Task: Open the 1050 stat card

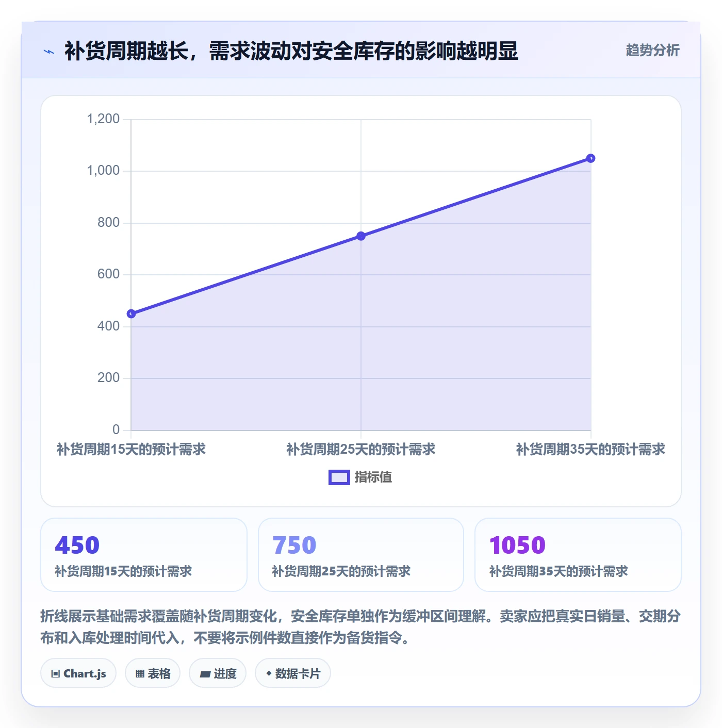Action: click(578, 555)
